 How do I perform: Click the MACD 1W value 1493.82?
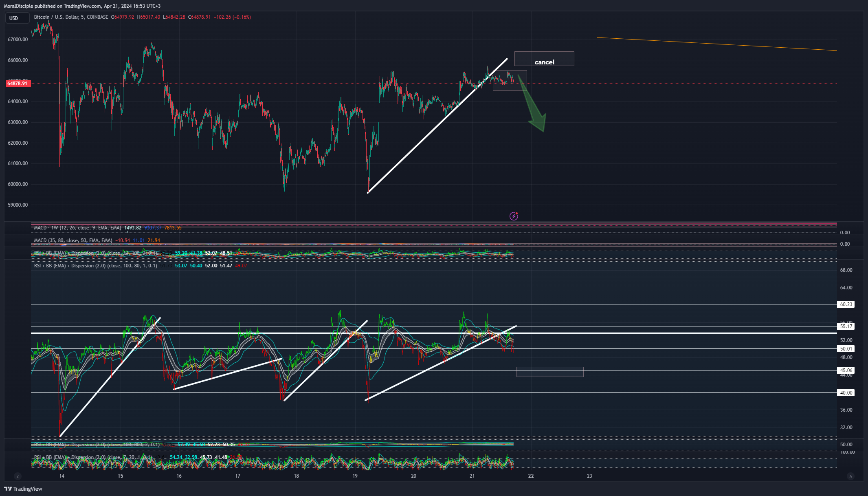pyautogui.click(x=133, y=228)
